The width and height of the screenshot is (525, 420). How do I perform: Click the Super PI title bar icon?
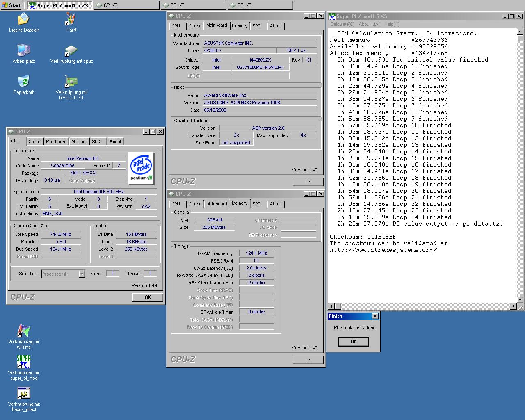pos(332,16)
